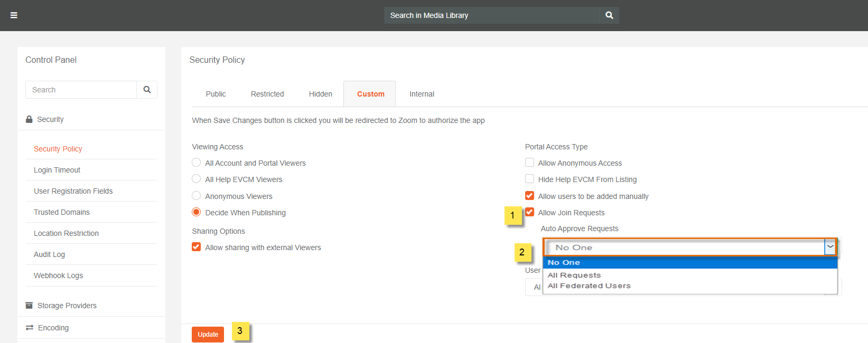Choose Anonymous Viewers radio option
This screenshot has height=343, width=868.
point(197,196)
